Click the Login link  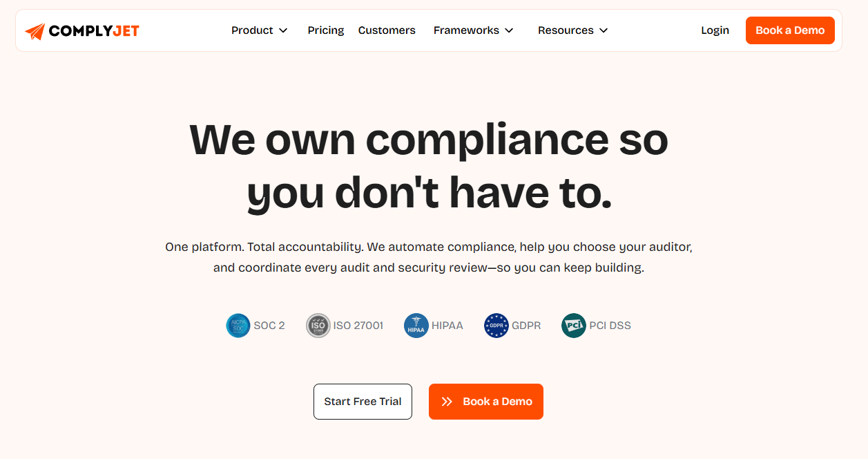tap(715, 30)
